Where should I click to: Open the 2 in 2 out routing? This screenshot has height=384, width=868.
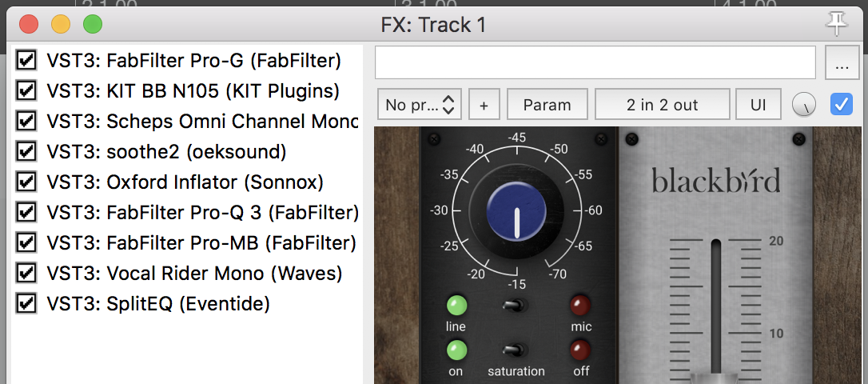click(662, 104)
